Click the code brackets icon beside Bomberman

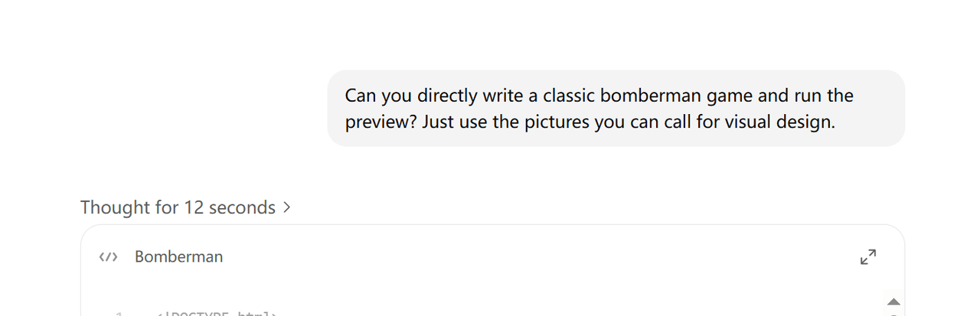tap(108, 257)
